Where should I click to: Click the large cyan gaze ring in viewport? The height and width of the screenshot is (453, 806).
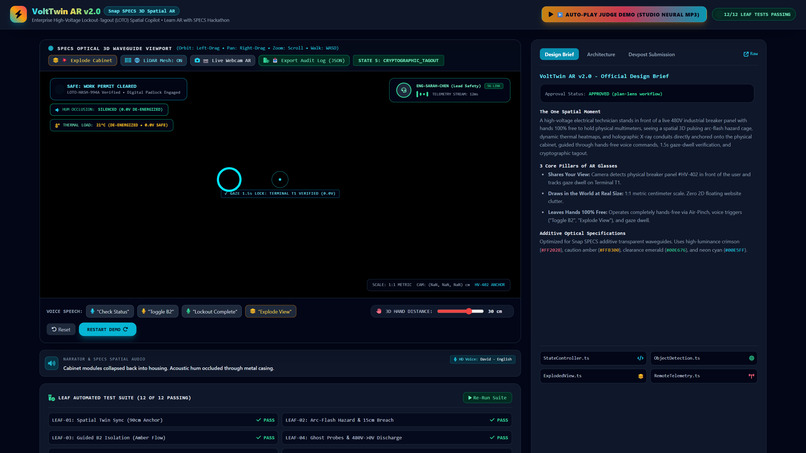click(x=229, y=179)
